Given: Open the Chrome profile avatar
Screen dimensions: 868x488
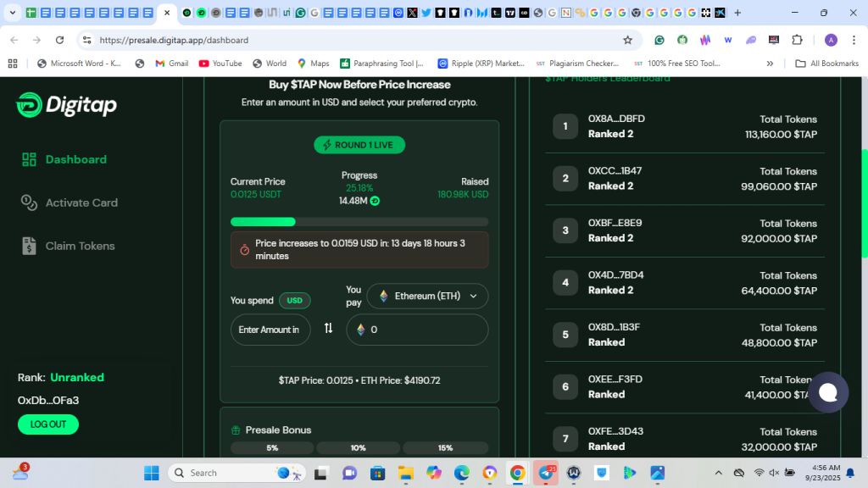Looking at the screenshot, I should pyautogui.click(x=831, y=40).
